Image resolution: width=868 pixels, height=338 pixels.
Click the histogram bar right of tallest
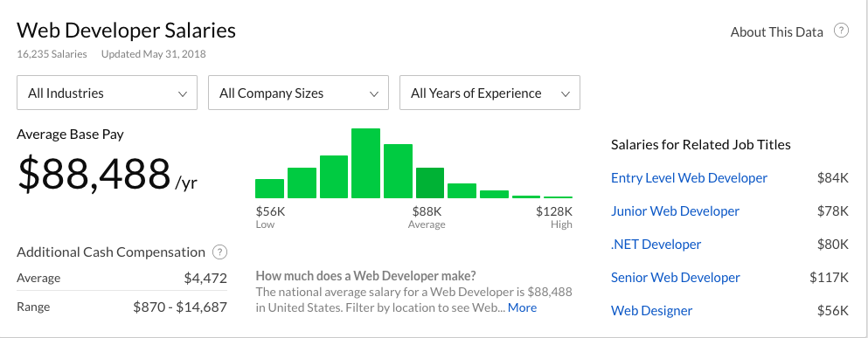tap(398, 171)
